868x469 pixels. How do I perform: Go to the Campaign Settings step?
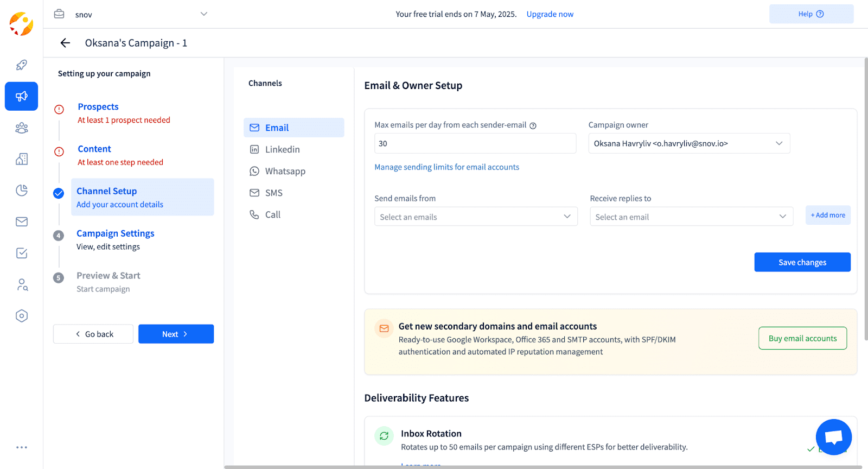click(115, 233)
